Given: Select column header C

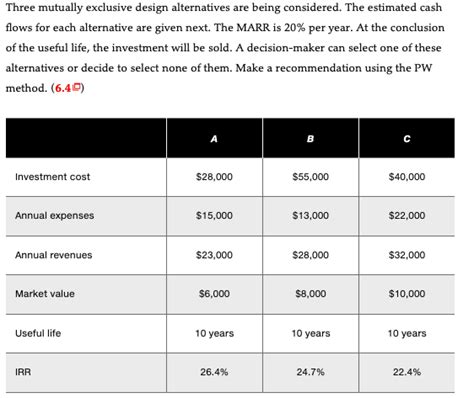Looking at the screenshot, I should [x=407, y=139].
